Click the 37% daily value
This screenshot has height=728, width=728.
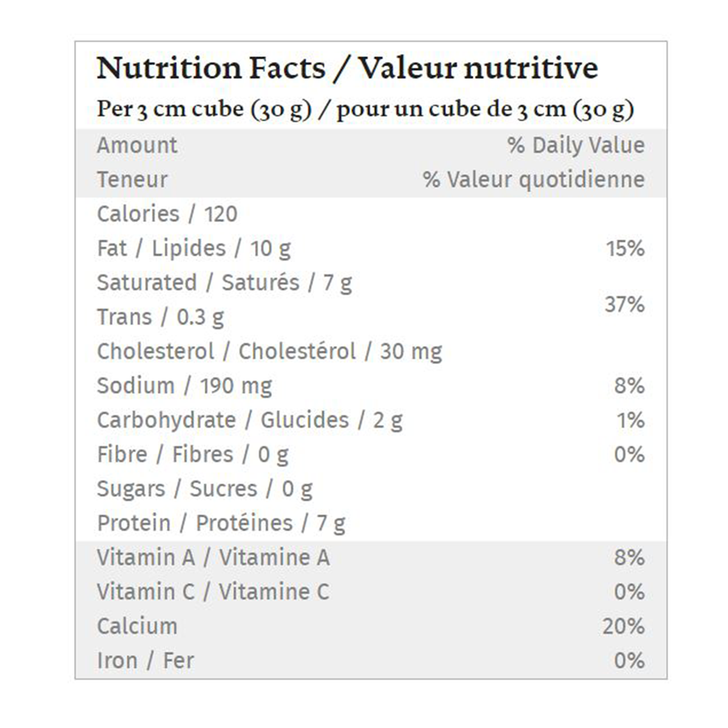coord(624,304)
